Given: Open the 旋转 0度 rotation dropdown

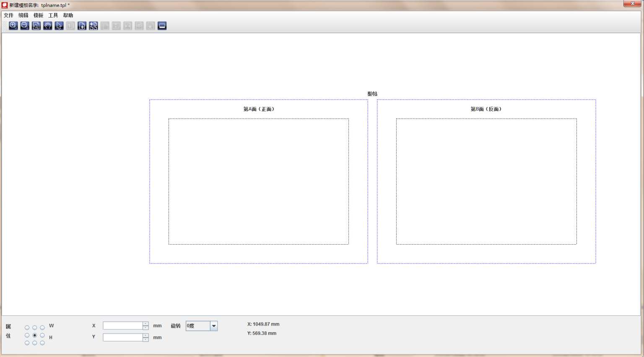Looking at the screenshot, I should tap(202, 326).
